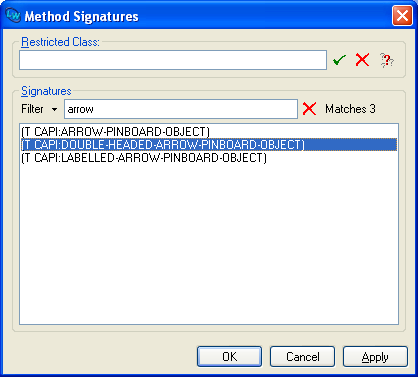The width and height of the screenshot is (418, 377).
Task: Select CAPI:LABELLED-ARROW-PINBOARD-OBJECT signature
Action: pos(144,158)
